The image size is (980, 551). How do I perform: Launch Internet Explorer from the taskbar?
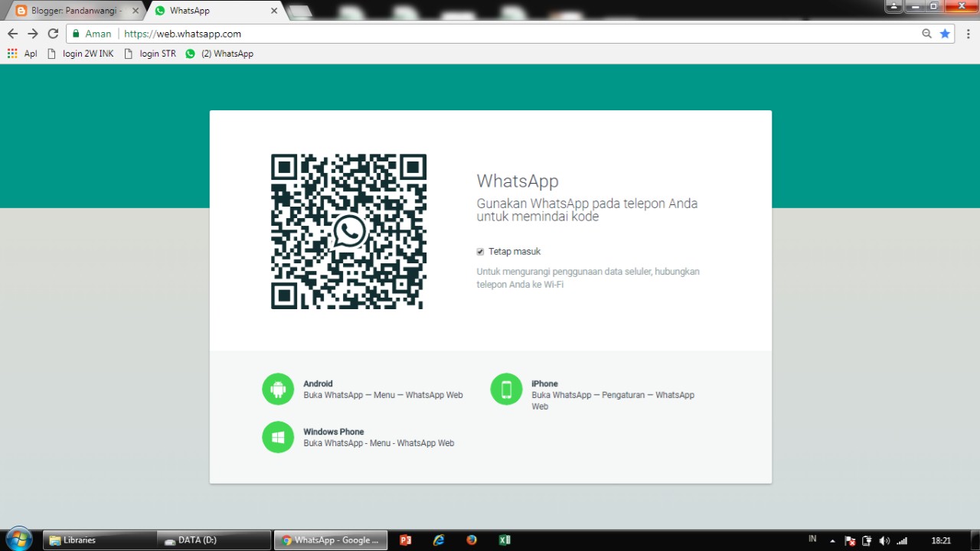439,540
